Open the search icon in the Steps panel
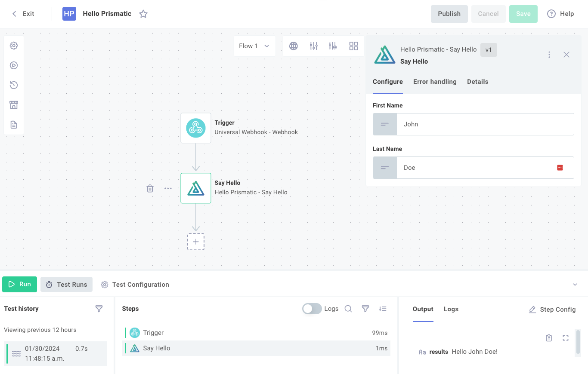Viewport: 588px width, 374px height. point(348,309)
